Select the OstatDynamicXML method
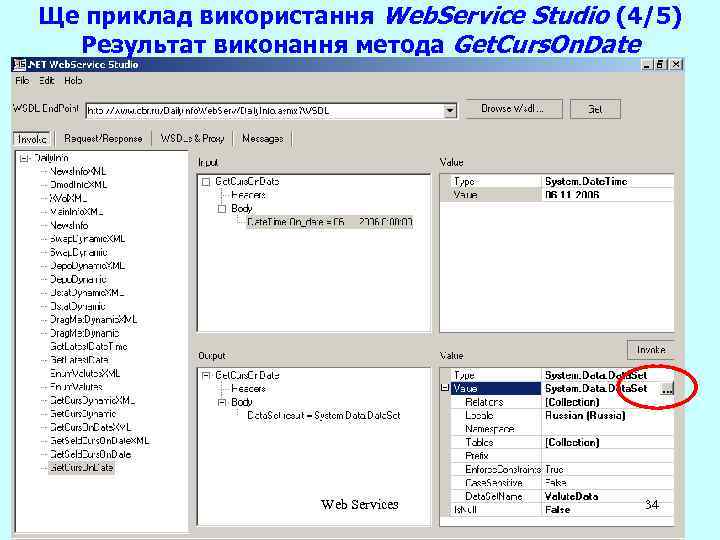 click(x=87, y=292)
